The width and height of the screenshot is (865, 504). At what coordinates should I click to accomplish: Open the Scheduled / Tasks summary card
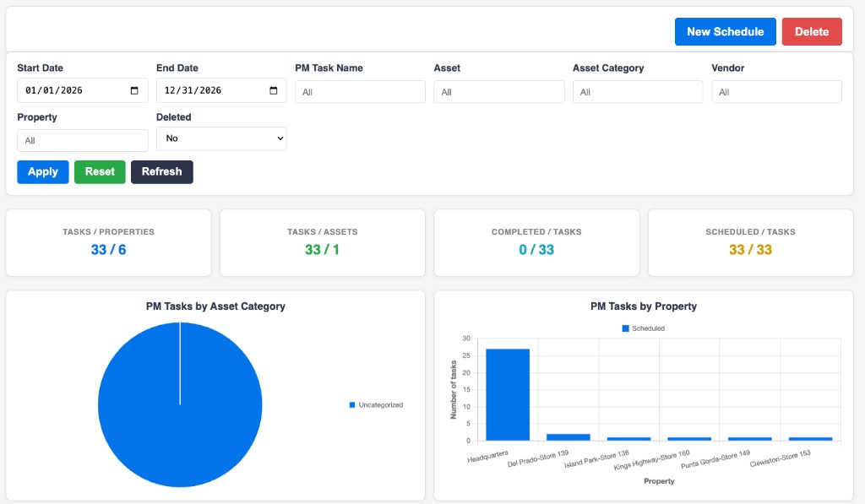751,242
